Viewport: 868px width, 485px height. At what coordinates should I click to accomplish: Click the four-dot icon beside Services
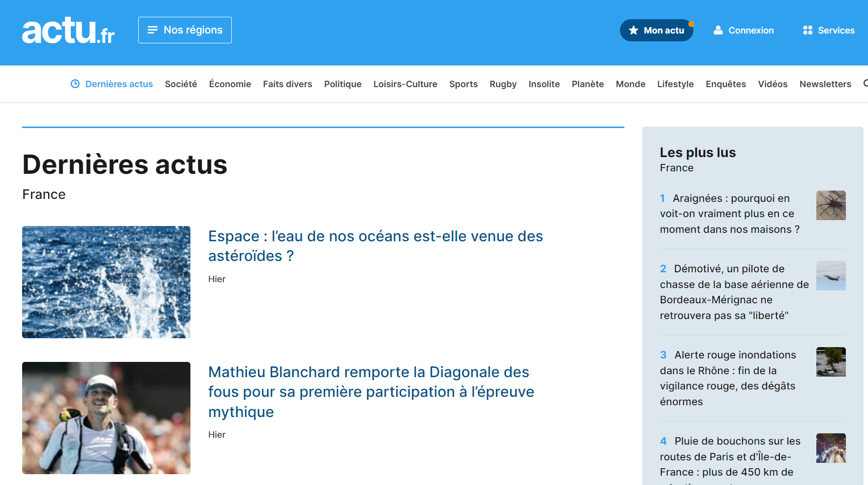(x=807, y=31)
